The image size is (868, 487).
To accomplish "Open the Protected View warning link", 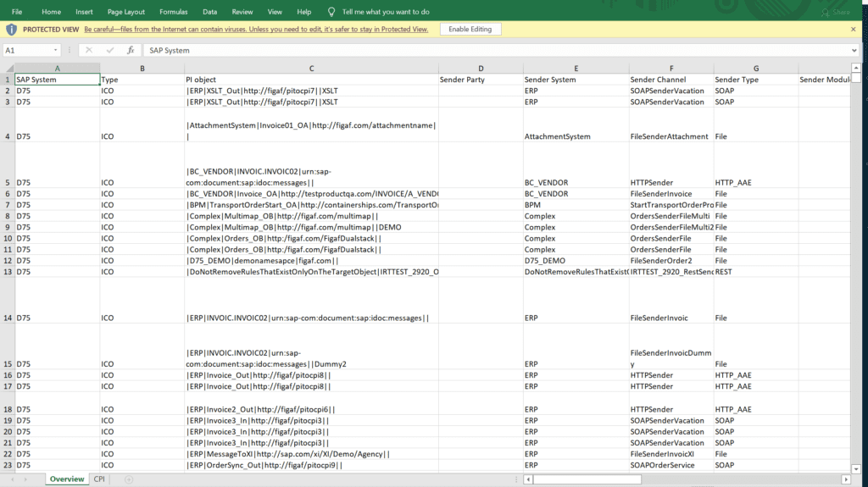I will [x=256, y=30].
